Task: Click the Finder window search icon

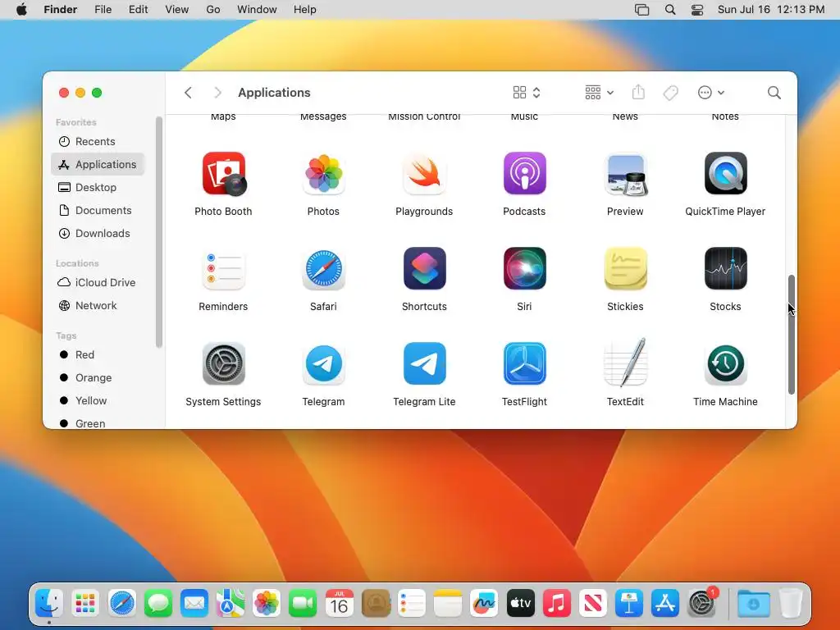Action: click(774, 93)
